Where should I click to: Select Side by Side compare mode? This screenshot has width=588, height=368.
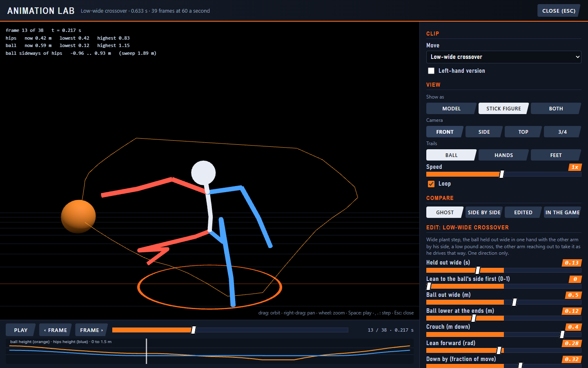click(x=484, y=212)
